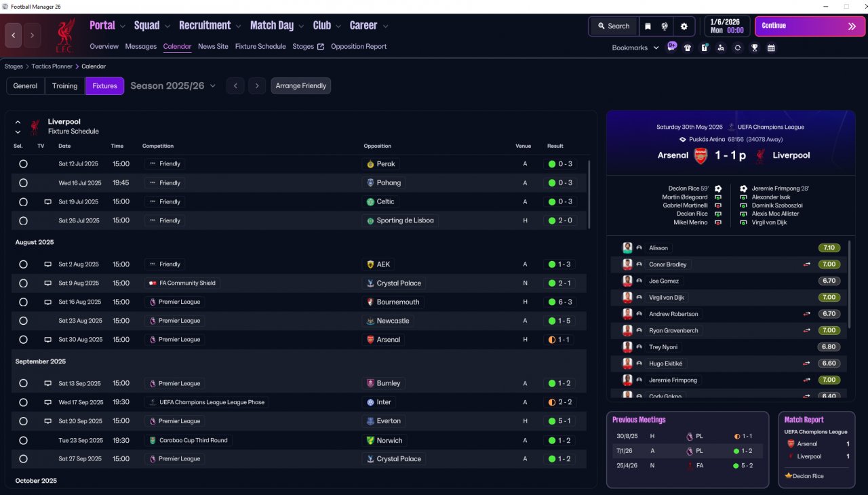
Task: Select the Burnley fixture radio button
Action: [23, 383]
